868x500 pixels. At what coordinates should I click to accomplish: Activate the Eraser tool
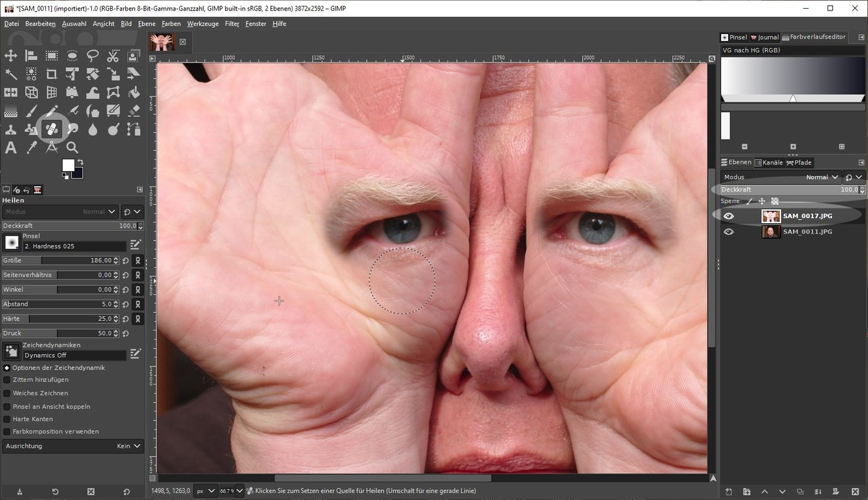point(133,111)
